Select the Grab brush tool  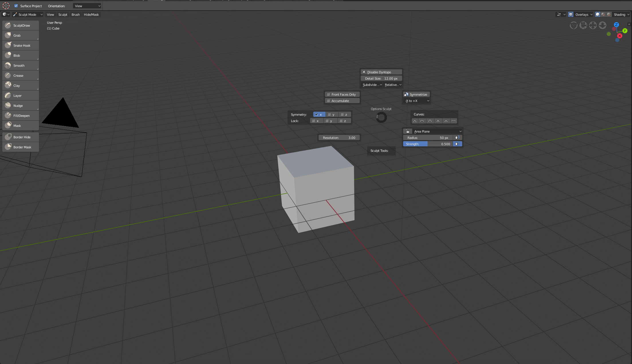coord(21,36)
